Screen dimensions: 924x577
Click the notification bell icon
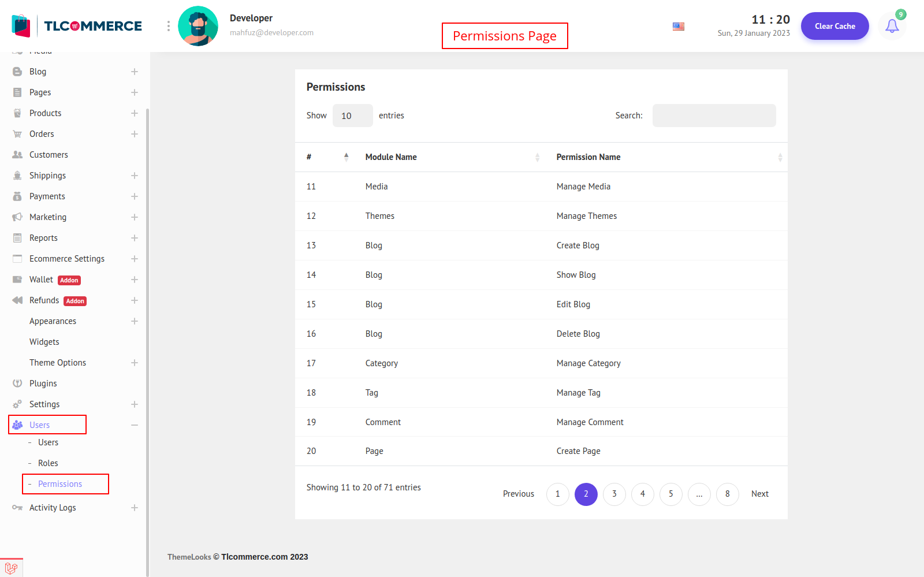(x=892, y=26)
